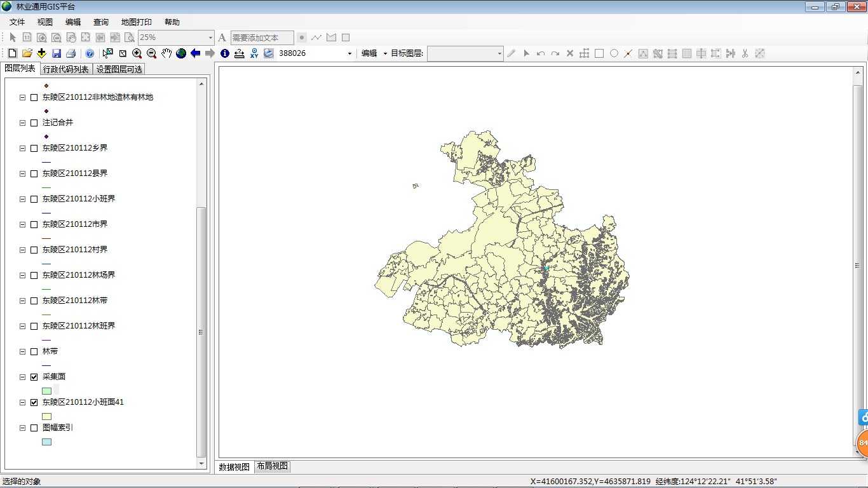Screen dimensions: 868x488
Task: Open the 帮助 menu
Action: pyautogui.click(x=172, y=22)
